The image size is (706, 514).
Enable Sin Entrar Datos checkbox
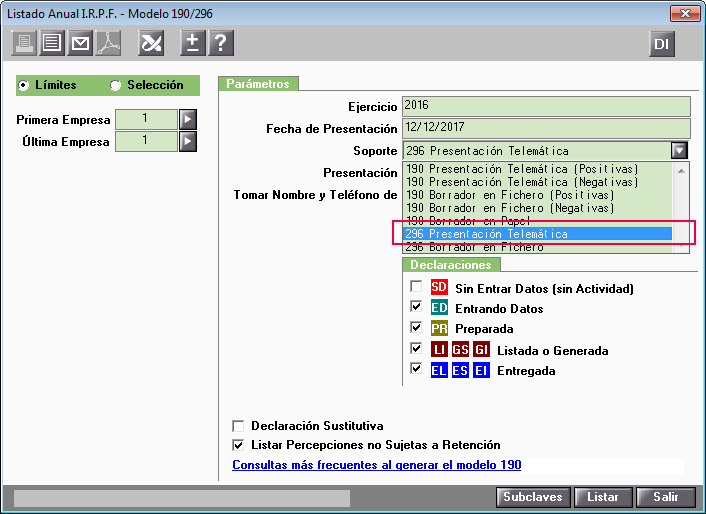(x=416, y=288)
